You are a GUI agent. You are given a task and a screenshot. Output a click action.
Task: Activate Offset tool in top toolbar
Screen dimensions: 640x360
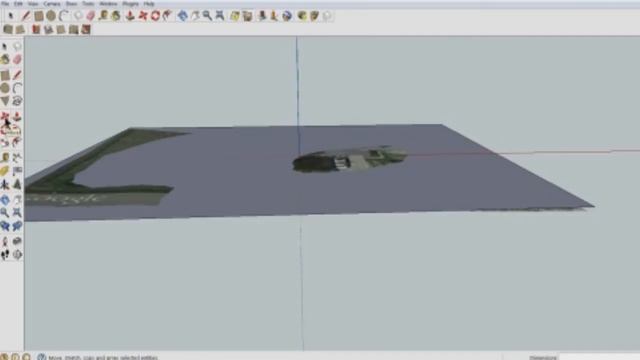pos(167,16)
